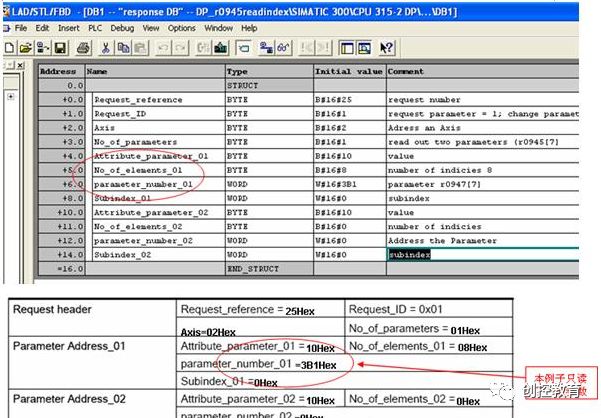Close the left overview panel
Screen dimensions: 601x418
click(20, 65)
